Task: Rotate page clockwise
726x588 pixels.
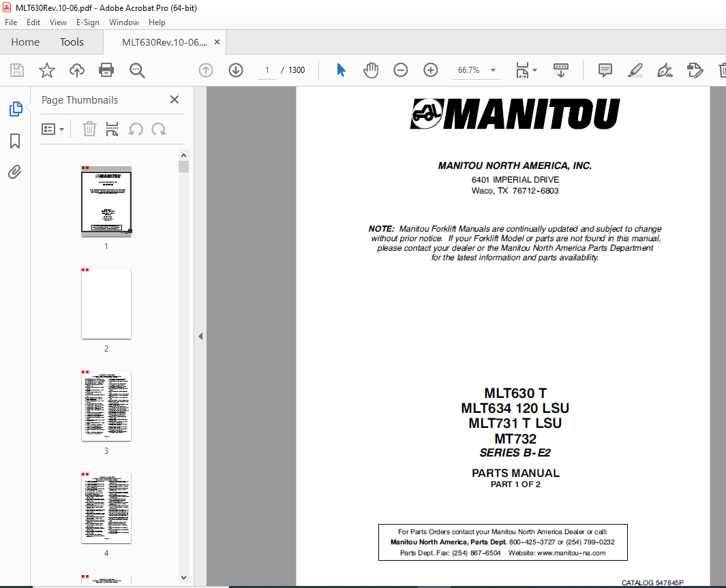Action: (158, 129)
